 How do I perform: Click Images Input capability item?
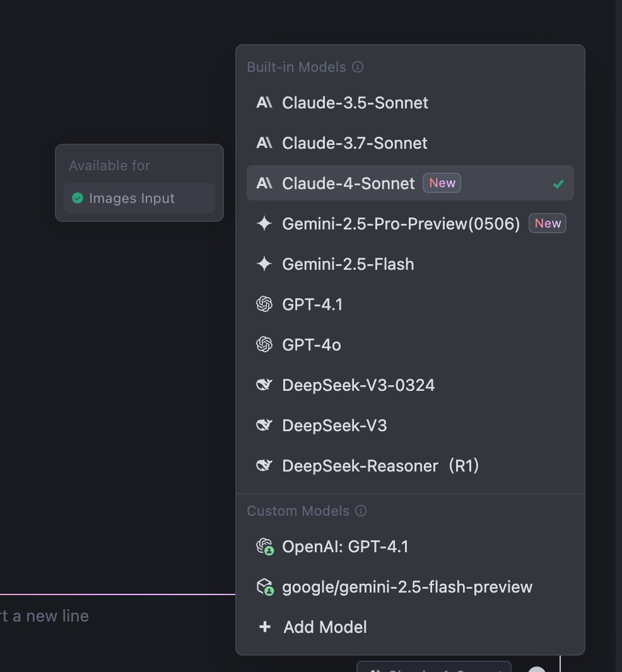tap(139, 198)
